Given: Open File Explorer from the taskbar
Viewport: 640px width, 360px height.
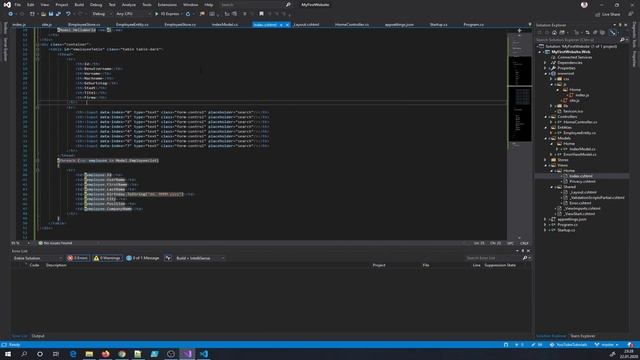Looking at the screenshot, I should coord(89,354).
